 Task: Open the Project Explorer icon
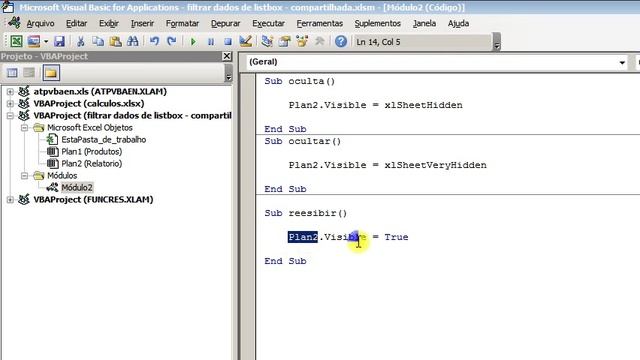point(267,41)
